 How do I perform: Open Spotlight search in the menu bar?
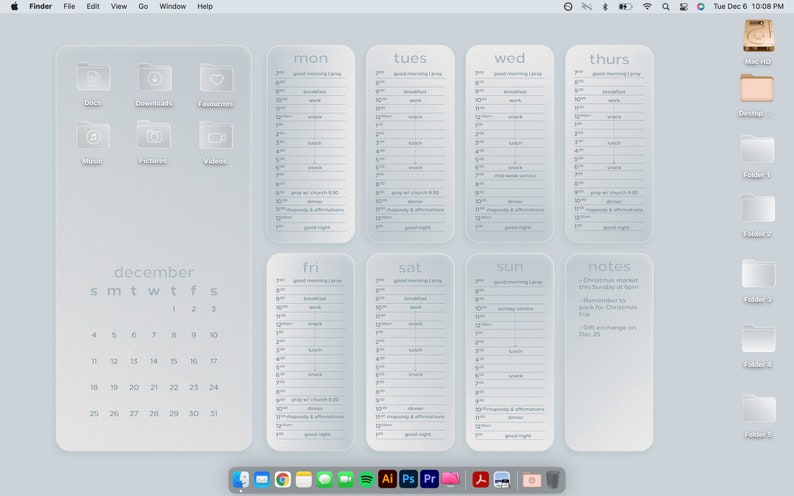[x=666, y=7]
